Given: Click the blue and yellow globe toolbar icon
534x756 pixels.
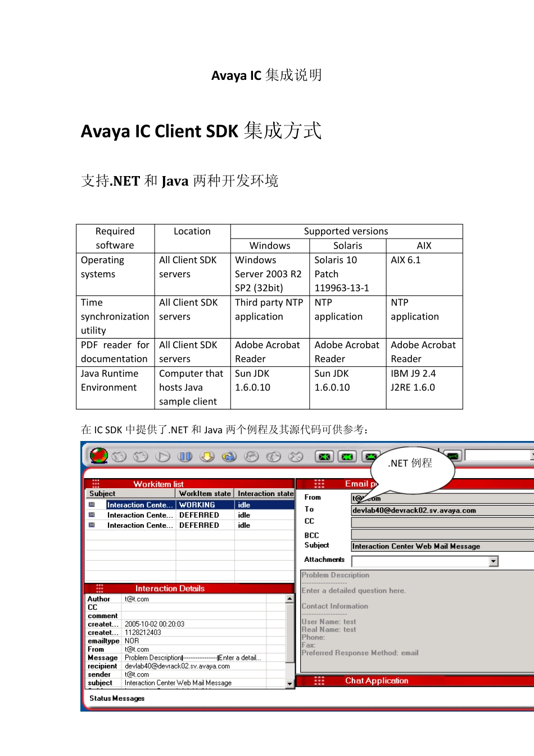Looking at the screenshot, I should [x=229, y=456].
